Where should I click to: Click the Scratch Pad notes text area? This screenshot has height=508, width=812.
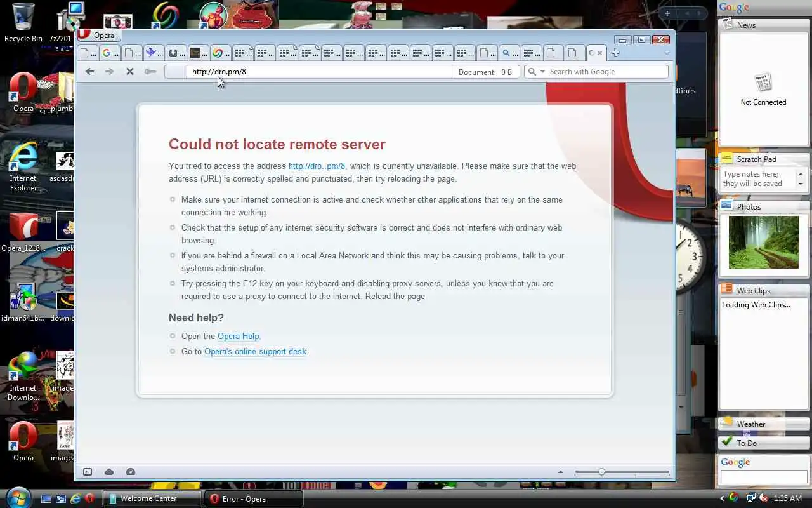pos(758,179)
